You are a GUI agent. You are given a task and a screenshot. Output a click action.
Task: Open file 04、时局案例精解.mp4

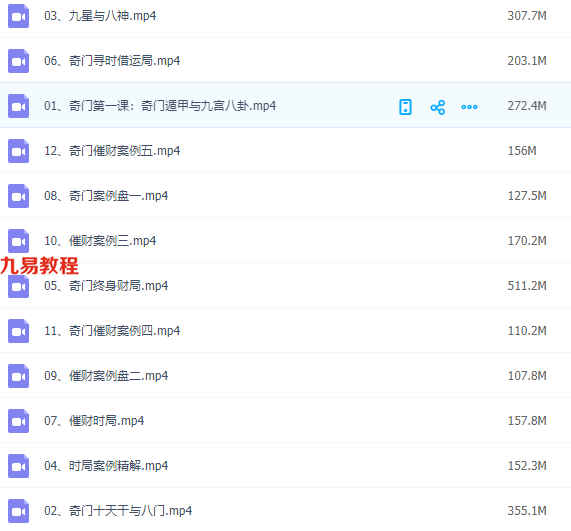coord(106,466)
